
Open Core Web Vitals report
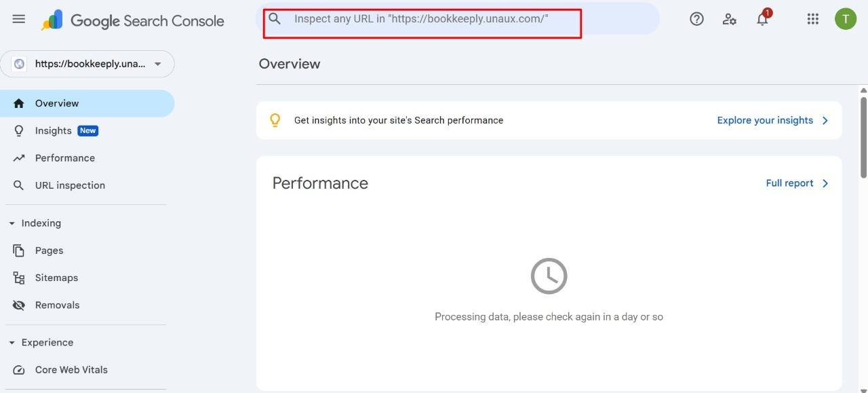pos(71,370)
